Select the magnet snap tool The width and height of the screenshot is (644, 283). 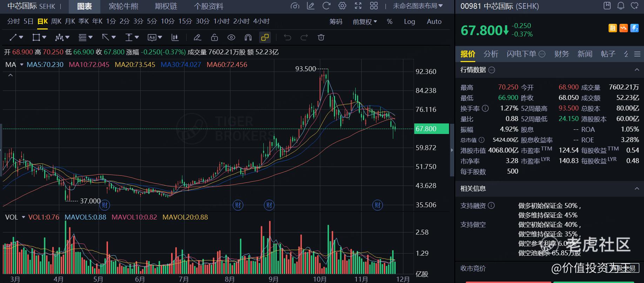[x=248, y=38]
